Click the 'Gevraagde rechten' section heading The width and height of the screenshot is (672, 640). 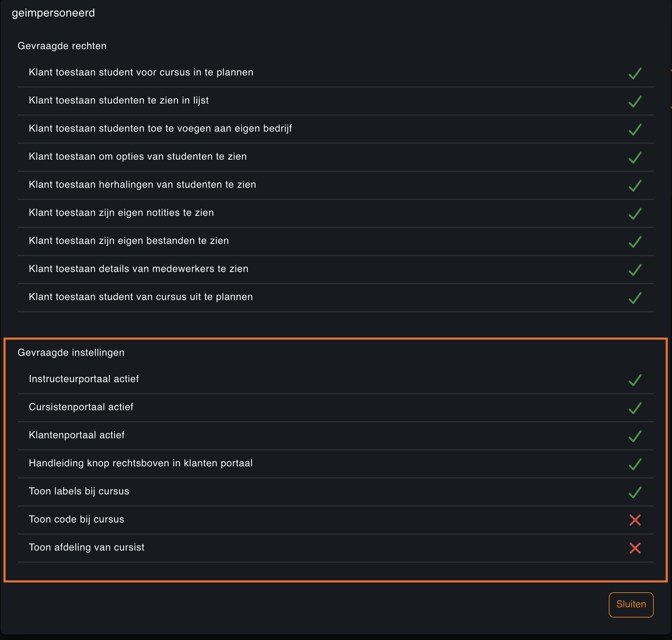click(x=62, y=46)
